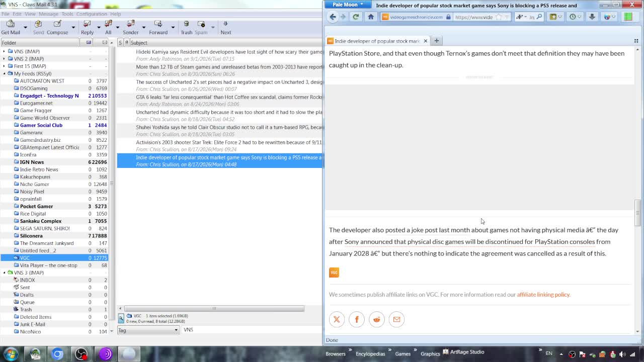Open Pale Moon downloads arrow button

(592, 17)
